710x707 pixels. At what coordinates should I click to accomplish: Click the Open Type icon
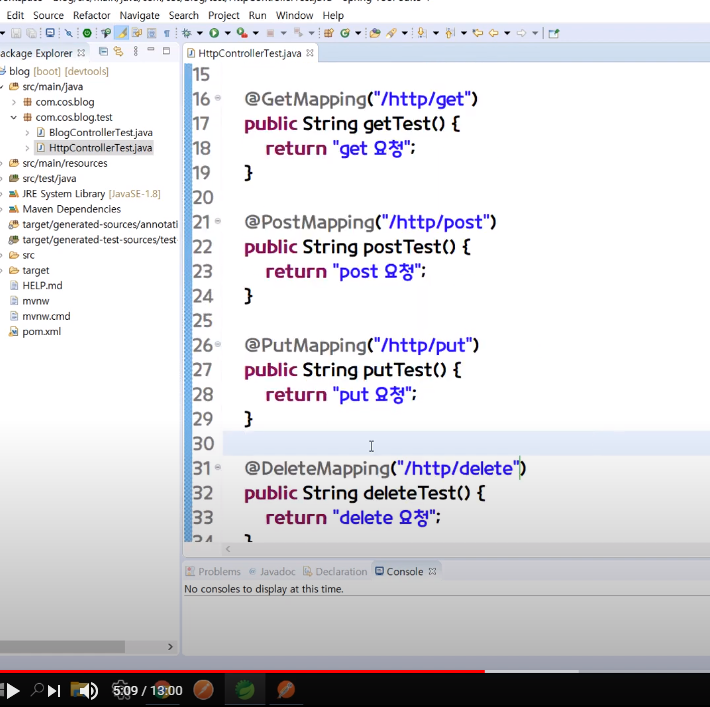pos(375,33)
